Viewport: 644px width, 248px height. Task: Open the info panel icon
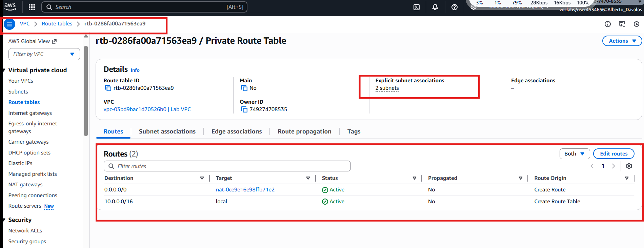608,24
